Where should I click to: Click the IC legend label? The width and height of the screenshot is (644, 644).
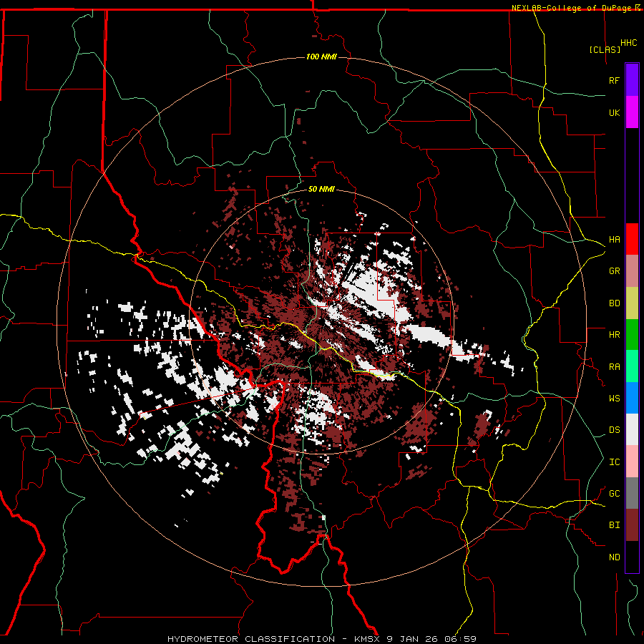[614, 462]
